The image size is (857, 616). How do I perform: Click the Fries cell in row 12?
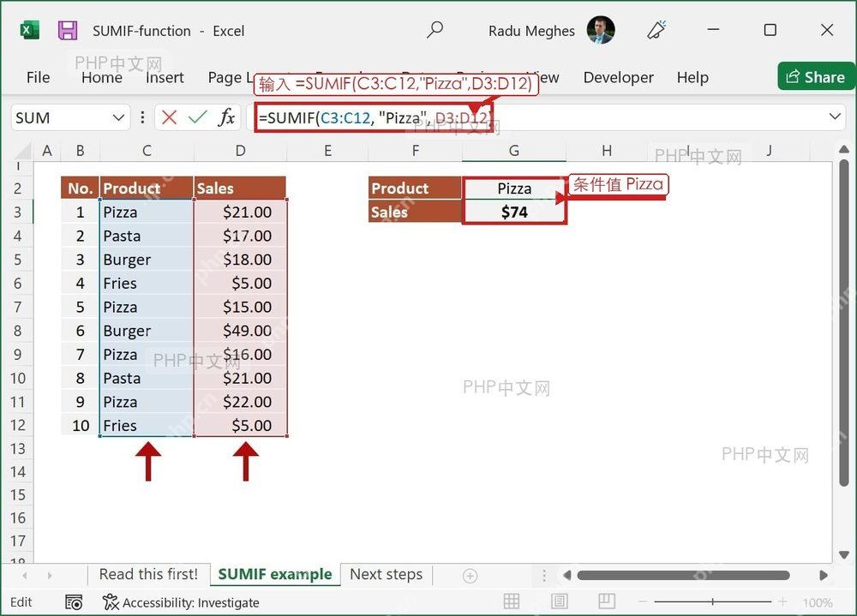coord(147,425)
